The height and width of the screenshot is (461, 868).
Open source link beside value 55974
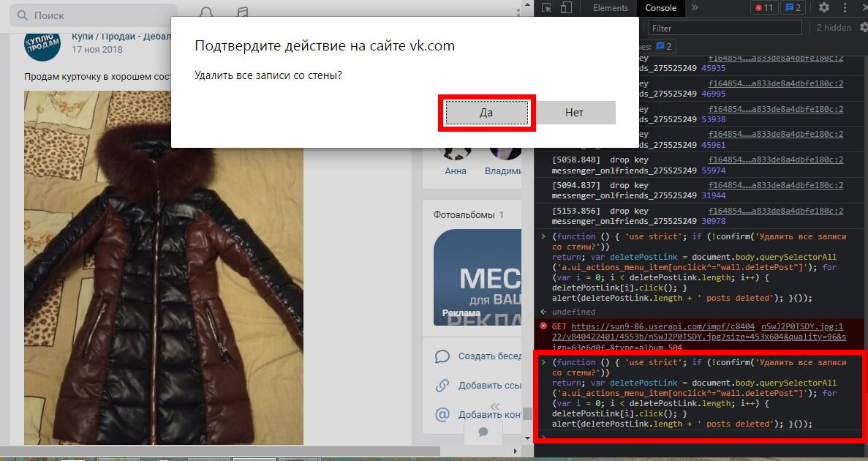pyautogui.click(x=776, y=160)
